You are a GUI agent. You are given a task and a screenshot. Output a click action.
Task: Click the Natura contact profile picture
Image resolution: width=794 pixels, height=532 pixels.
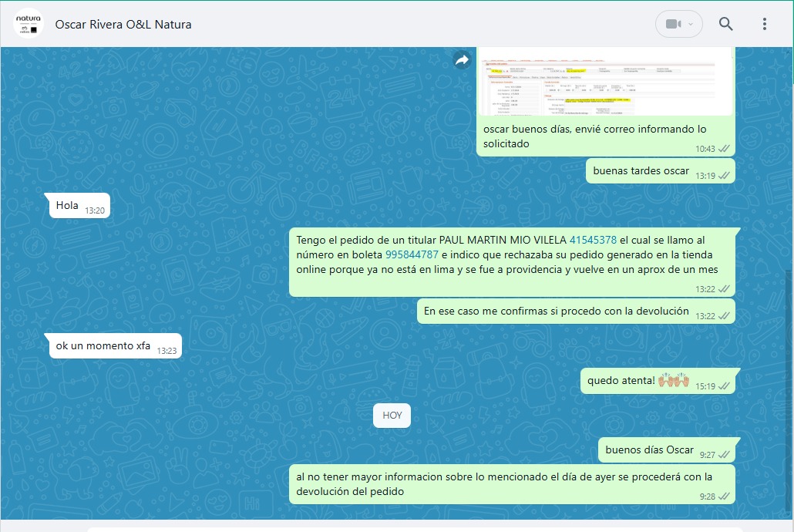28,24
